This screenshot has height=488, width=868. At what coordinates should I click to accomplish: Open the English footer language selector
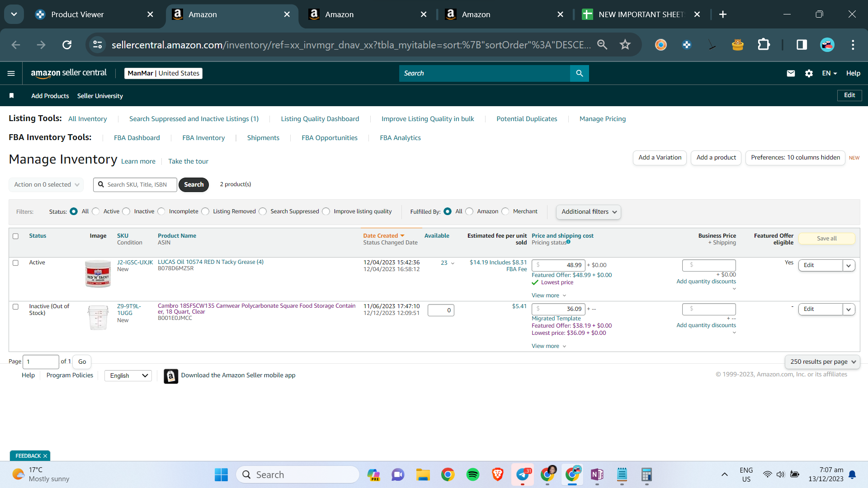pos(128,375)
